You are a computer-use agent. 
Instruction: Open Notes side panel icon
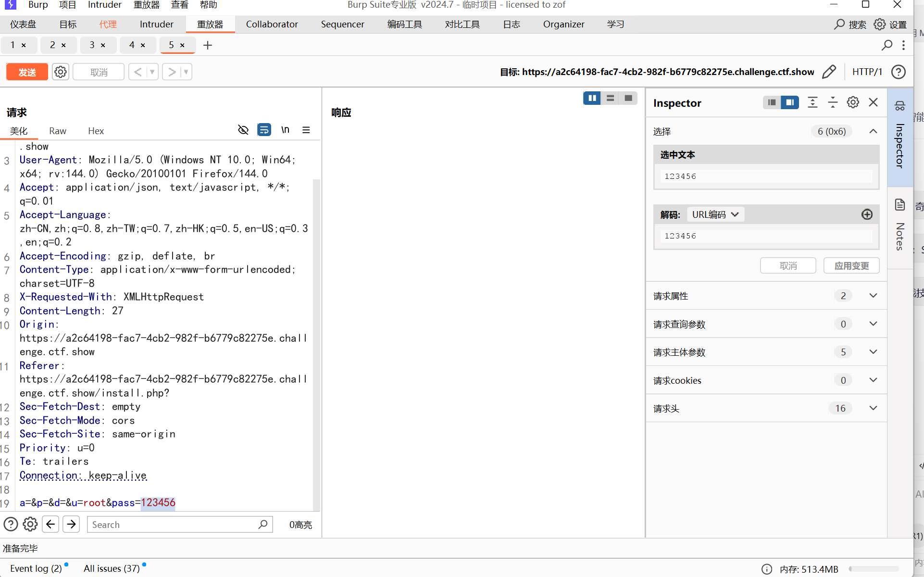(900, 205)
